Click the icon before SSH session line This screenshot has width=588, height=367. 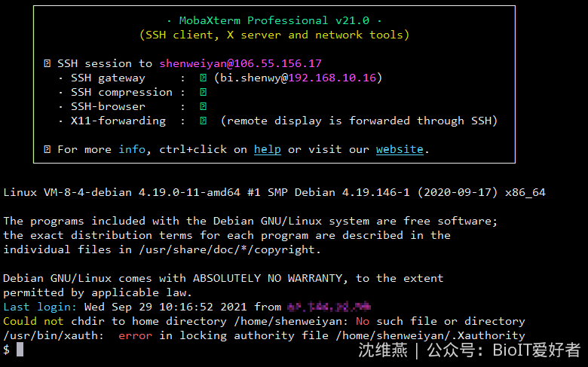[x=47, y=63]
